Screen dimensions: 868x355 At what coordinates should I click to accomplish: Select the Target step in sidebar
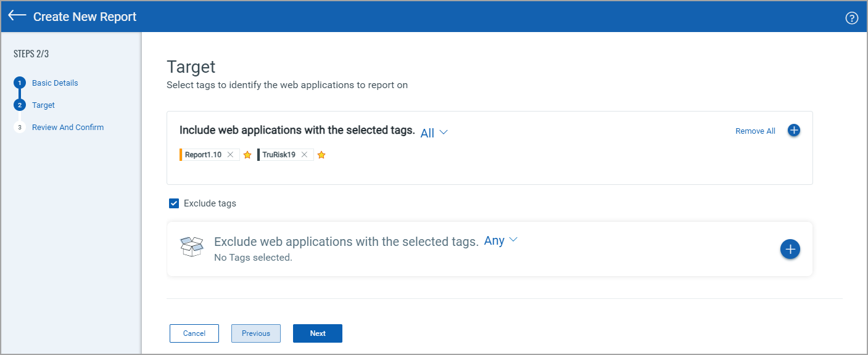pyautogui.click(x=43, y=105)
